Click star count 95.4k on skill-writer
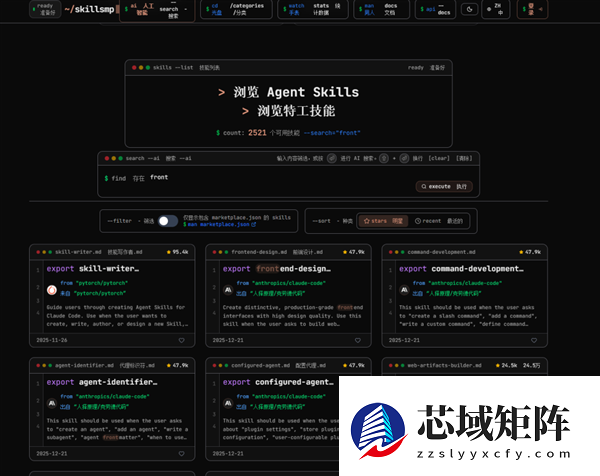600x476 pixels. coord(178,252)
